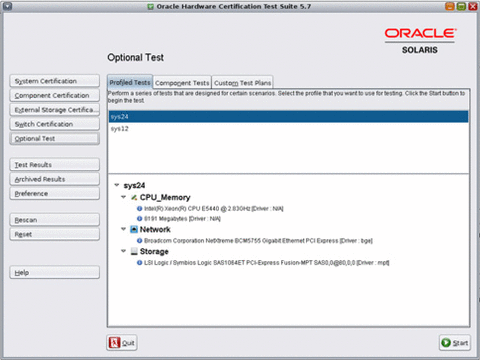Open Switch Certification page
This screenshot has width=480, height=360.
point(55,124)
